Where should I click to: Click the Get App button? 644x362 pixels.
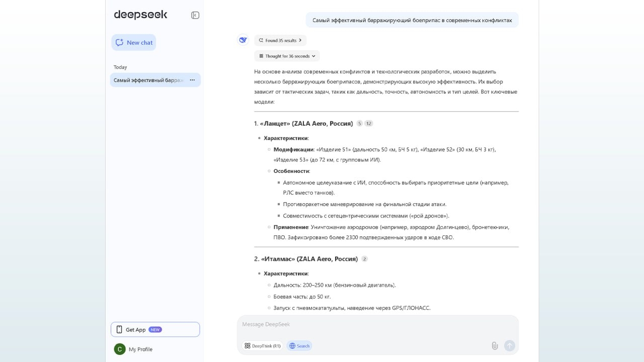tap(155, 329)
